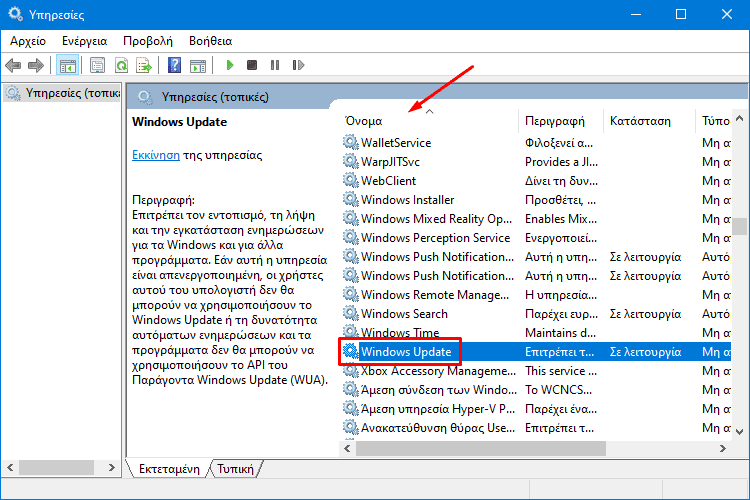Select the Windows Mixed Reality service name

(436, 219)
